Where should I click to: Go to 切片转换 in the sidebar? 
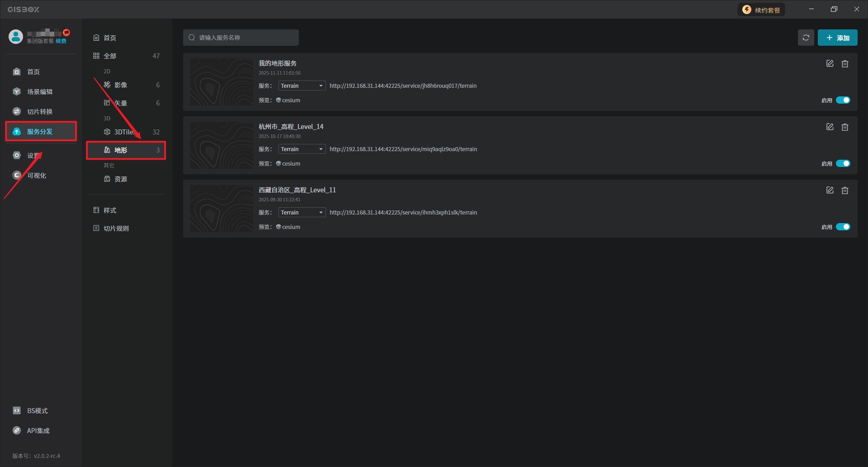(39, 112)
